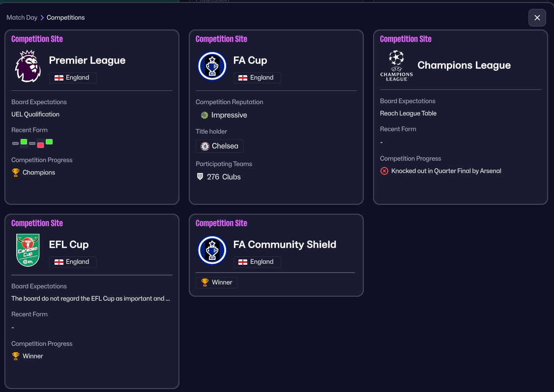Click the Premier League Champions trophy icon
Screen dimensions: 554x392
point(16,172)
